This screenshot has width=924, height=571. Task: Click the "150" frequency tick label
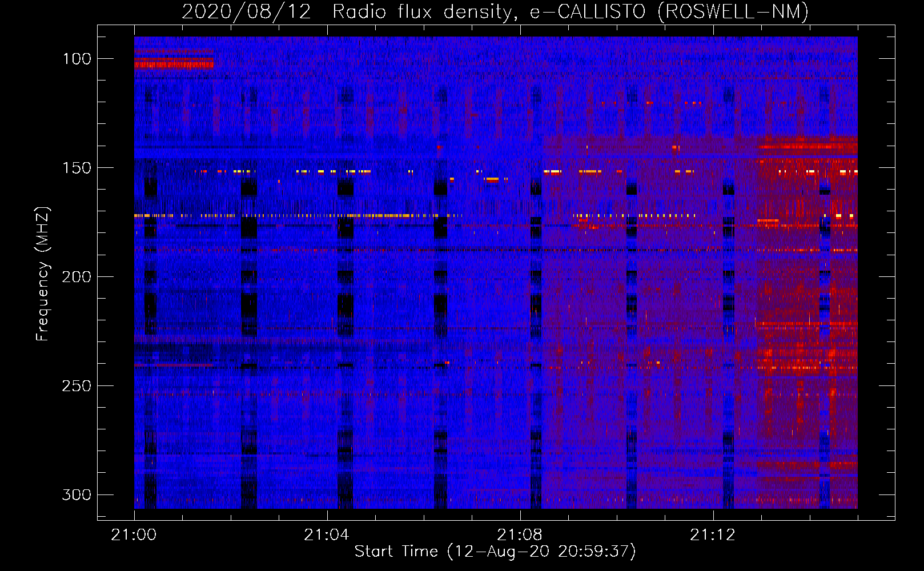pos(77,168)
